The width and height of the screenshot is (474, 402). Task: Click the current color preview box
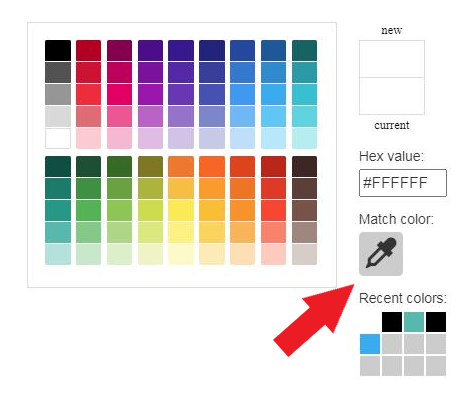click(x=392, y=96)
